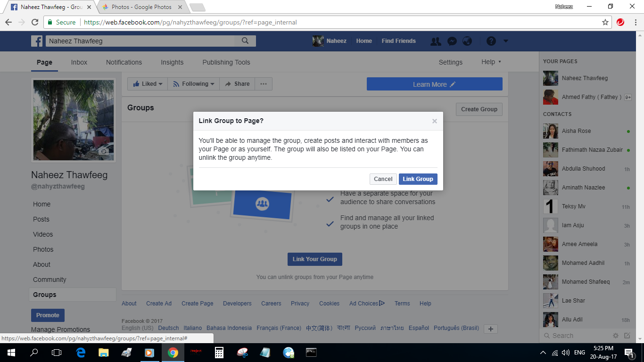Click Find Friends in top bar

coord(399,41)
